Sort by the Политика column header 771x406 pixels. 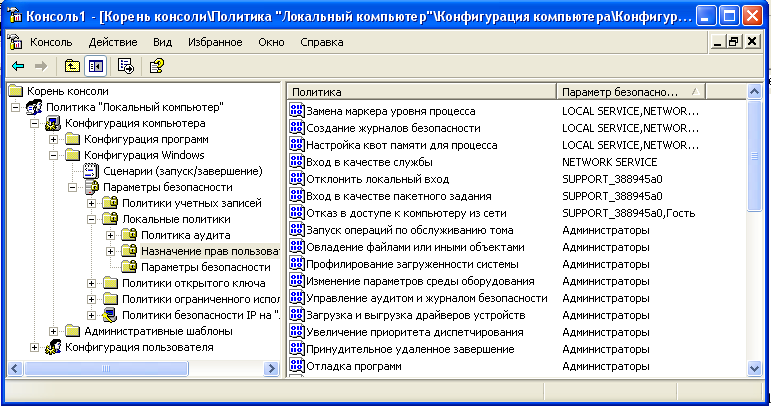421,92
